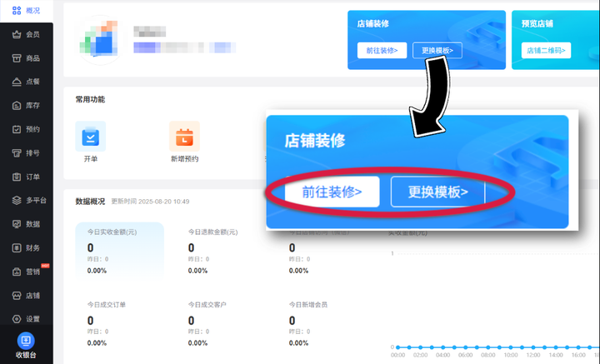Open the 排号 queue section

26,153
